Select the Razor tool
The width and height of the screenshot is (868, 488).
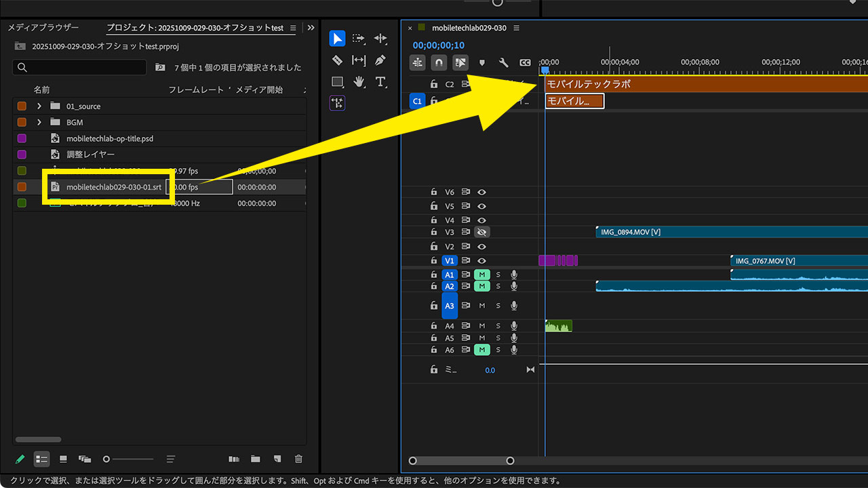(x=337, y=60)
